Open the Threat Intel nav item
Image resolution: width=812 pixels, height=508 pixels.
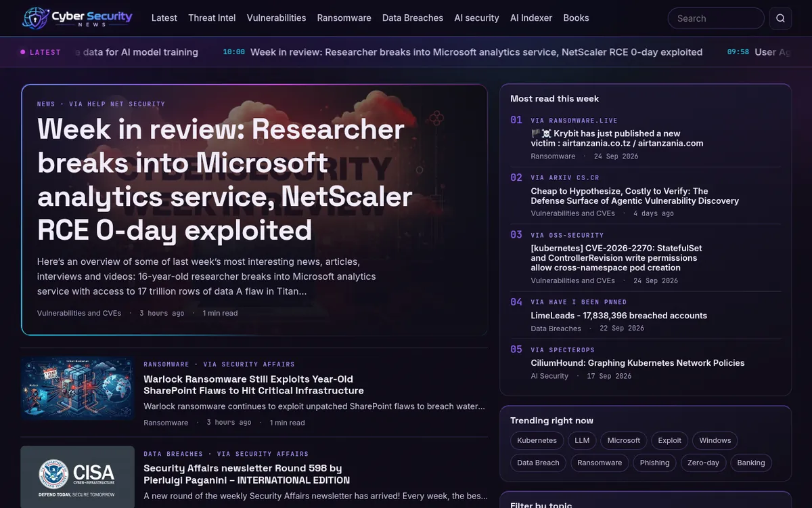pos(212,18)
